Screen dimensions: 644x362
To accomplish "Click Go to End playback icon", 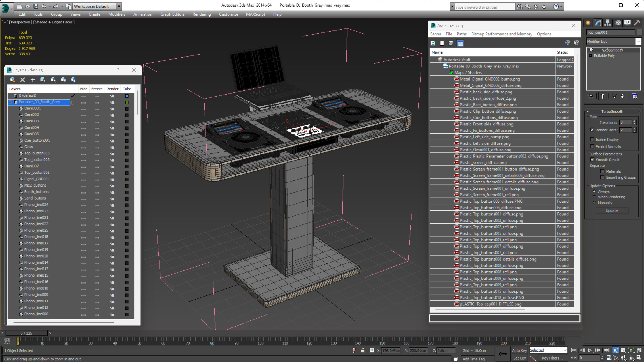I will pyautogui.click(x=607, y=350).
